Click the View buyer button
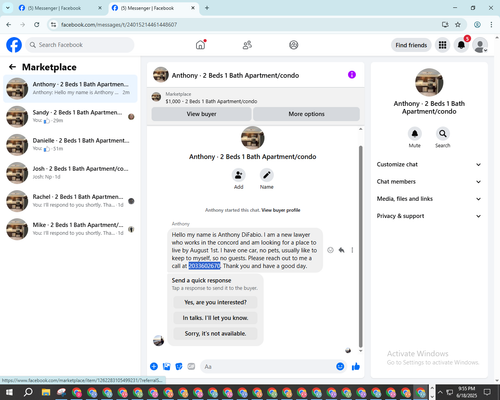The image size is (500, 400). (x=201, y=114)
